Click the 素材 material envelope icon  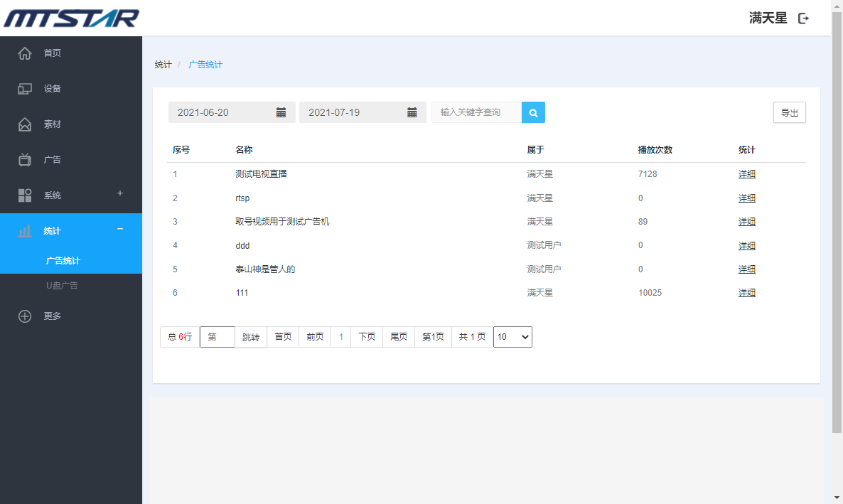click(25, 124)
